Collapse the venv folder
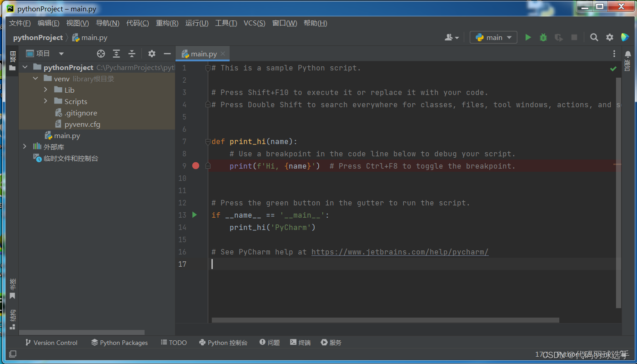Screen dimensions: 637x364 point(35,79)
